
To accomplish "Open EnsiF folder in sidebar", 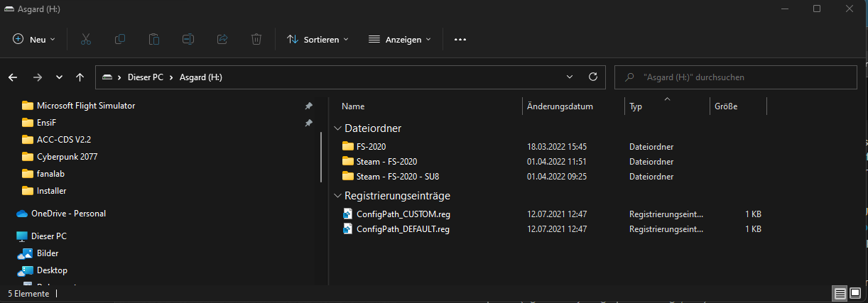I will click(x=46, y=123).
